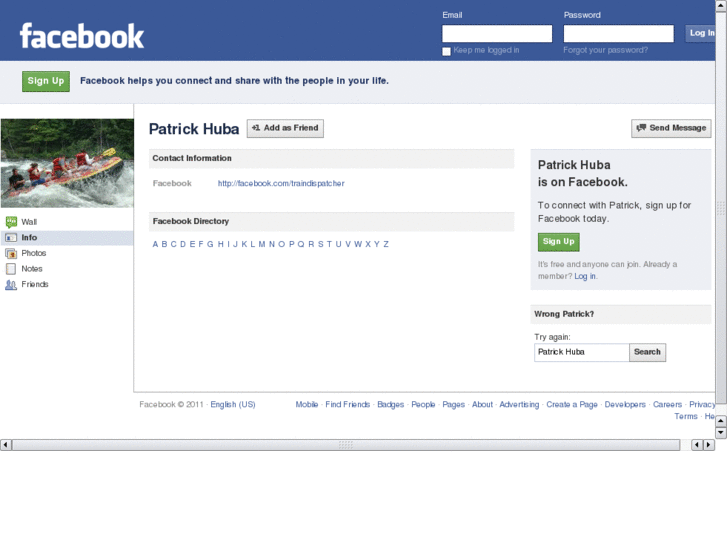Click the Log In button
The image size is (727, 545).
coord(701,33)
